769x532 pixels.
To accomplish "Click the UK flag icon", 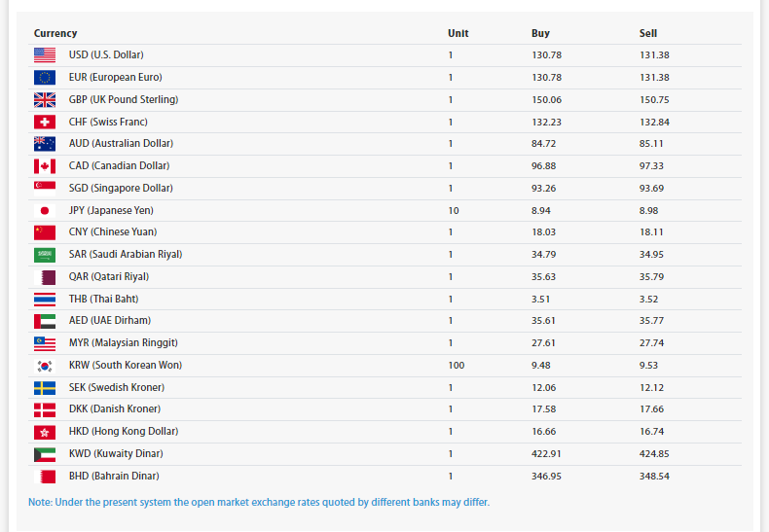I will coord(45,100).
